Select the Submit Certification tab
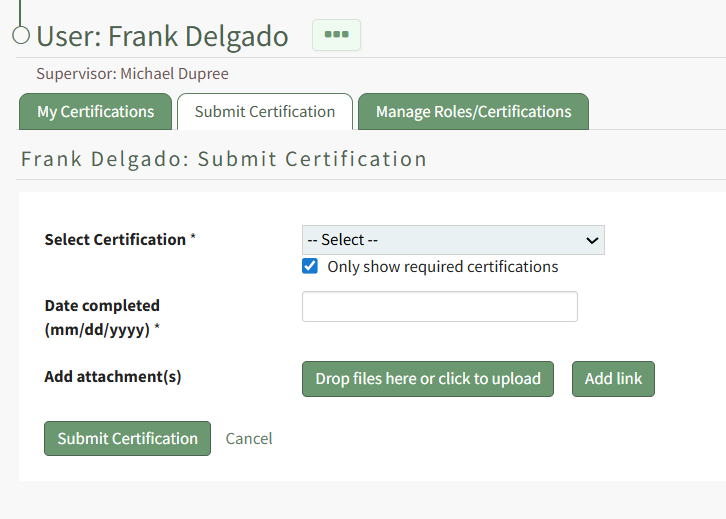 click(265, 112)
